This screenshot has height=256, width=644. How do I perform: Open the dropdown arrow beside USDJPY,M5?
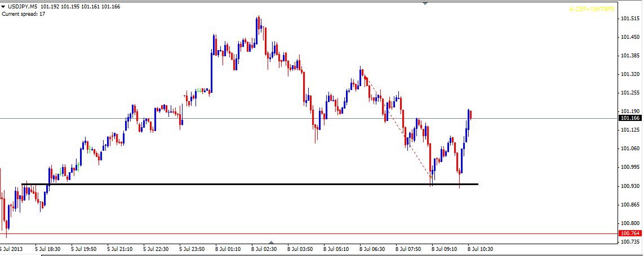pos(3,6)
